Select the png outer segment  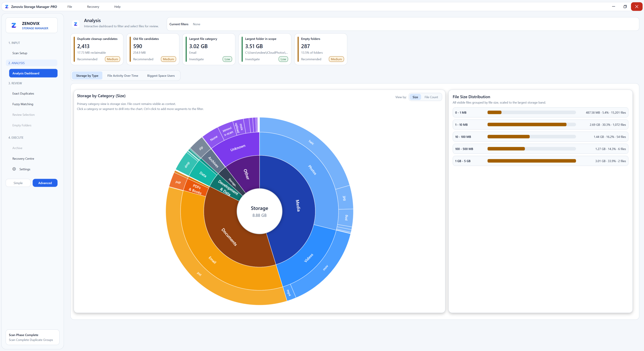click(x=346, y=218)
